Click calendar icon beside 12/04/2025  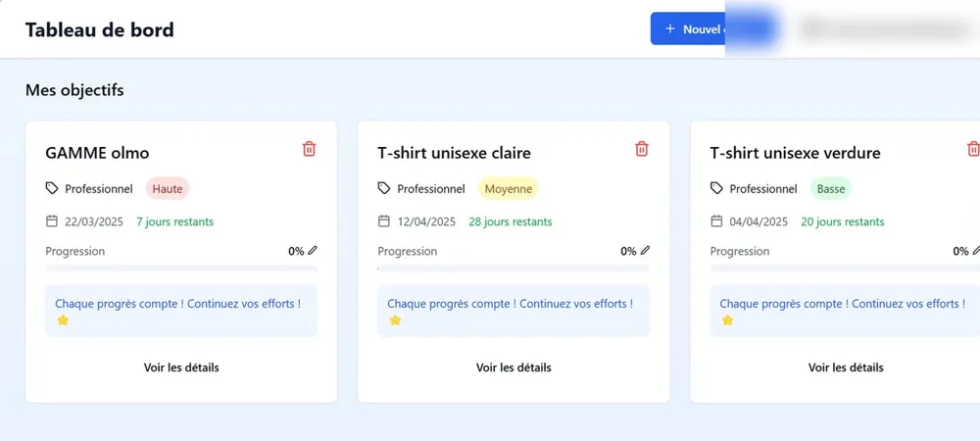[x=384, y=221]
